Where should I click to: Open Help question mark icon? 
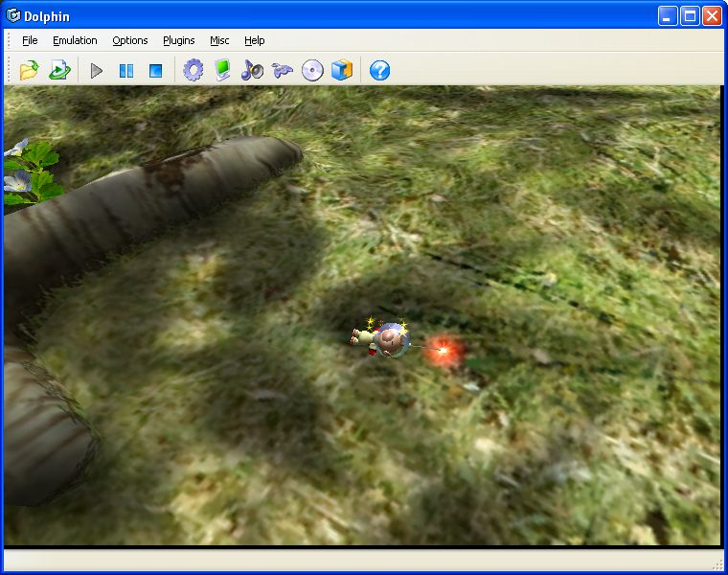click(x=379, y=71)
